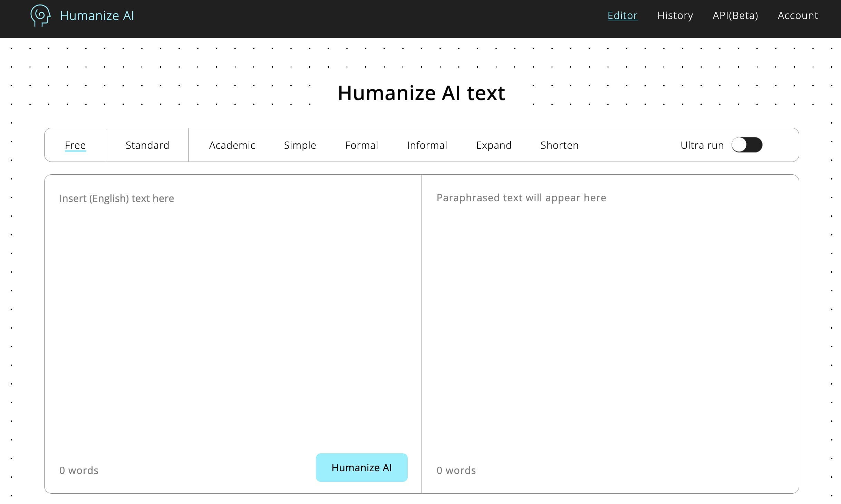Image resolution: width=841 pixels, height=504 pixels.
Task: Enable the Ultra run toggle
Action: (x=747, y=145)
